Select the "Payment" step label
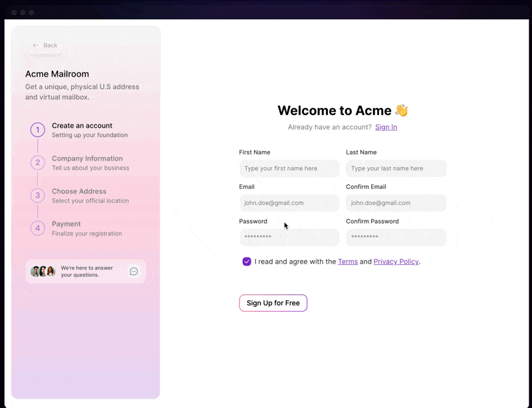This screenshot has width=532, height=408. tap(66, 224)
